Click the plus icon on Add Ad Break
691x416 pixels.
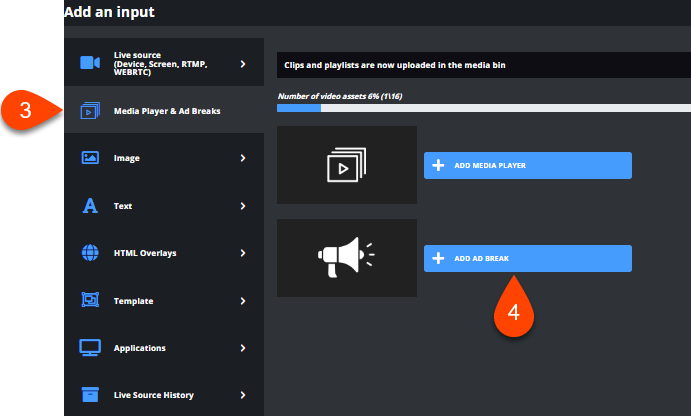[x=438, y=258]
